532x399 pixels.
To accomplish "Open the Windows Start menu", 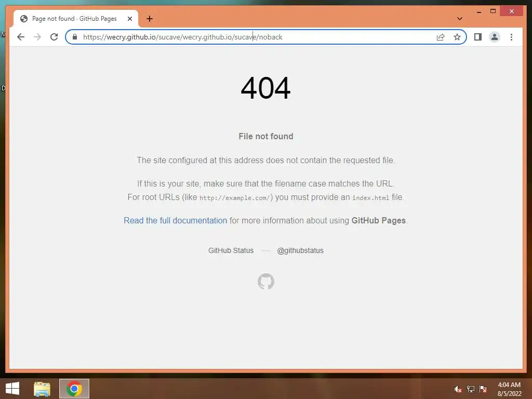I will (12, 389).
